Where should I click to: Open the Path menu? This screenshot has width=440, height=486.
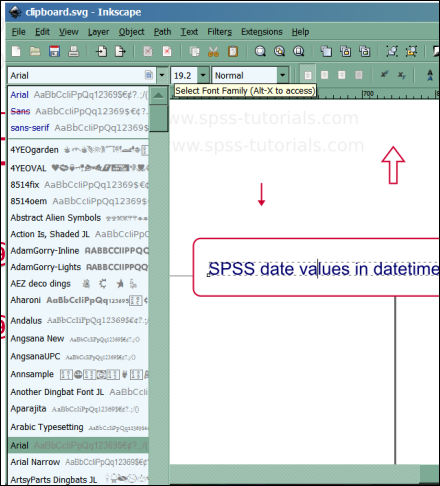coord(162,32)
